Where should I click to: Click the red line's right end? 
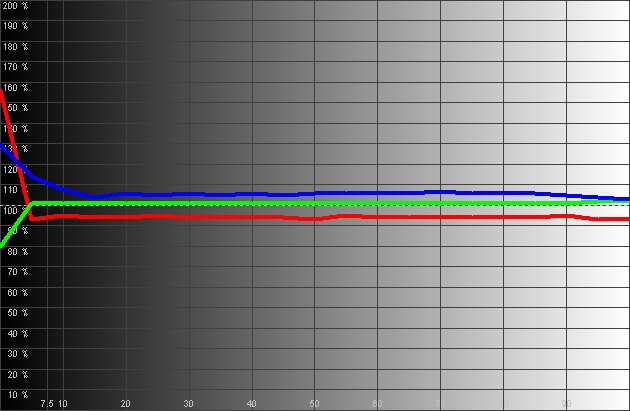click(x=626, y=218)
